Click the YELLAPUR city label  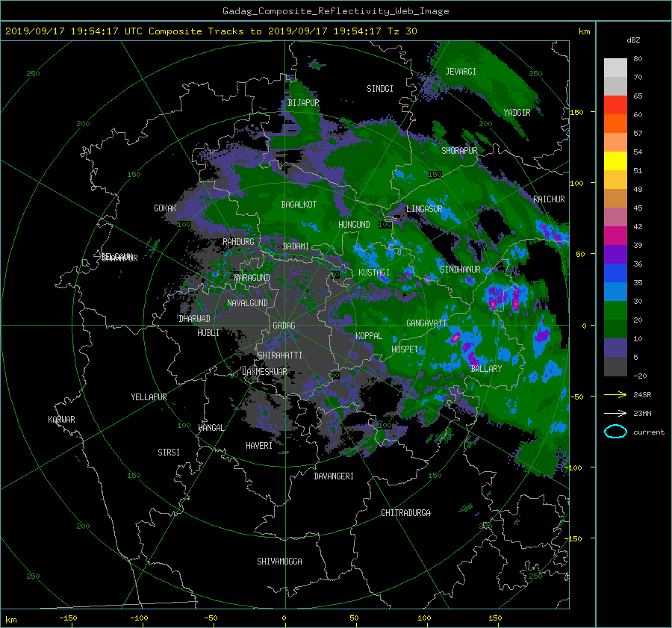point(149,397)
